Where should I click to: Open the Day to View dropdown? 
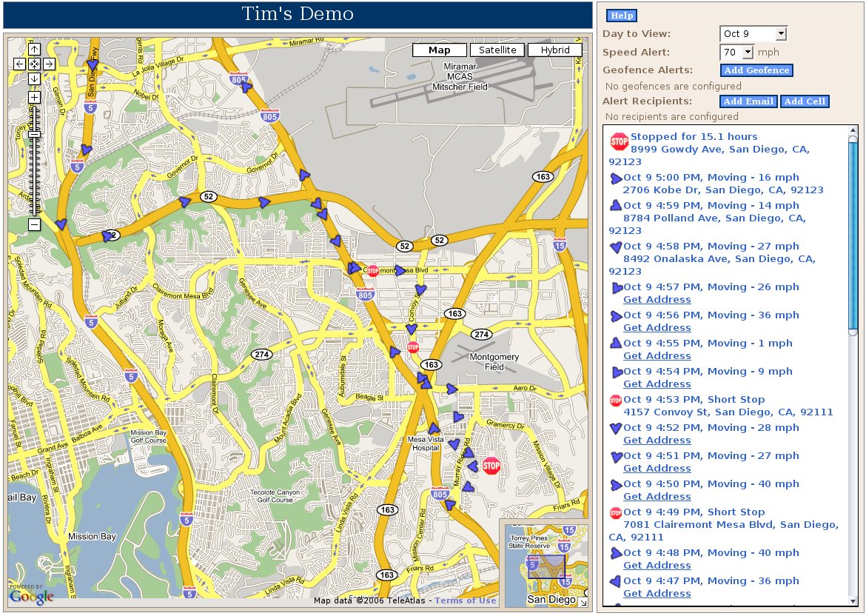click(753, 34)
